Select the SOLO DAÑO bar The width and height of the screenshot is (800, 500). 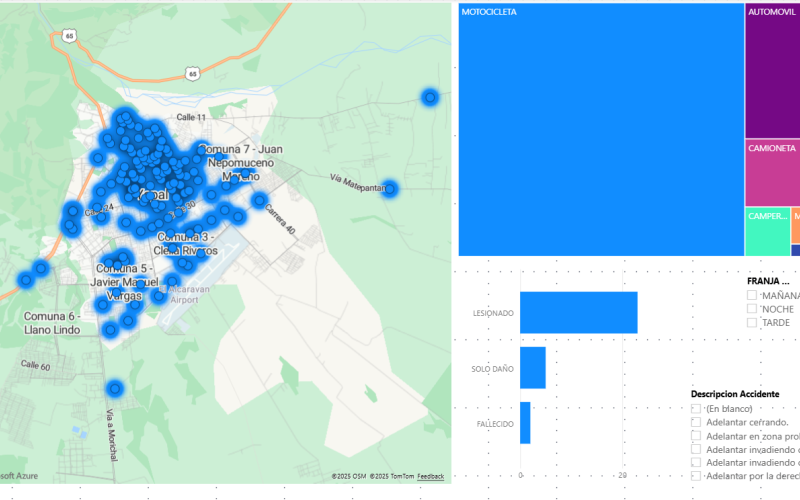click(x=533, y=368)
